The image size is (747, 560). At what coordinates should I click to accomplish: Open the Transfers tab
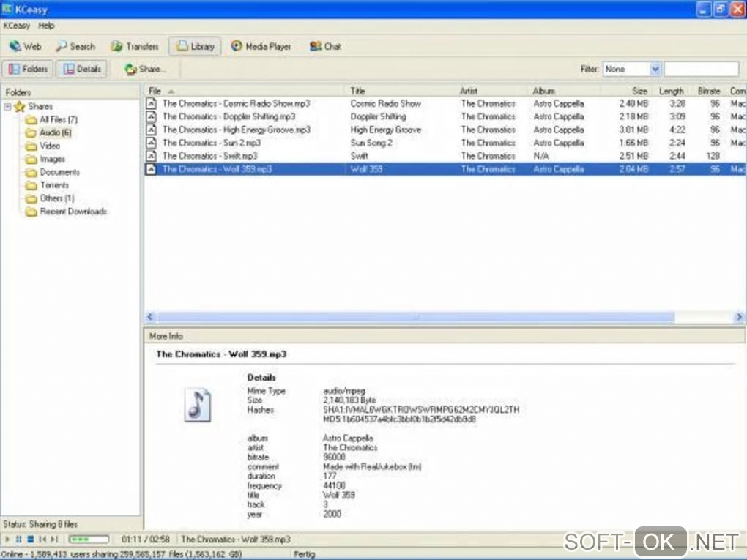134,46
